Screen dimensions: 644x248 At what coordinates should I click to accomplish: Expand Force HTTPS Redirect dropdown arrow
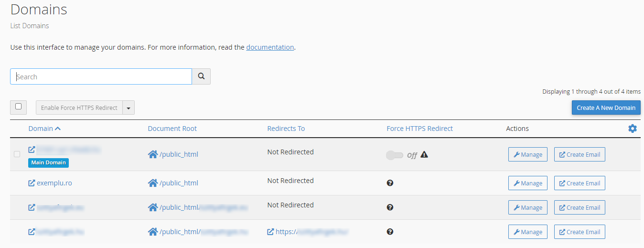pos(129,108)
